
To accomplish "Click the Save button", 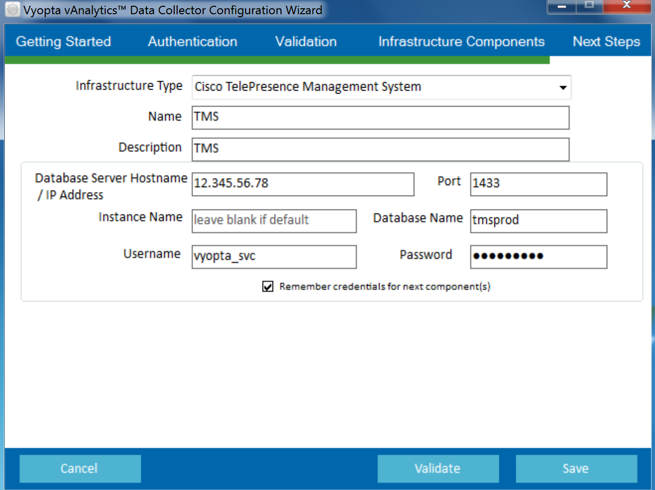I will click(576, 469).
